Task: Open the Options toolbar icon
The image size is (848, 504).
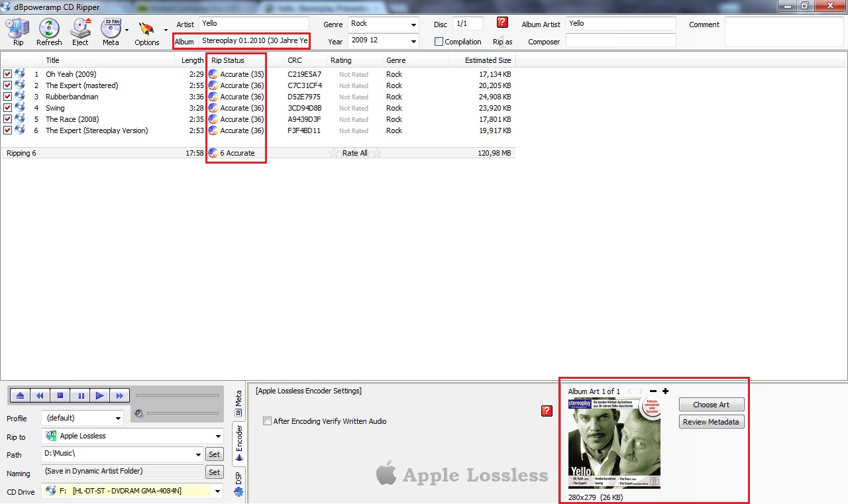Action: pos(146,31)
